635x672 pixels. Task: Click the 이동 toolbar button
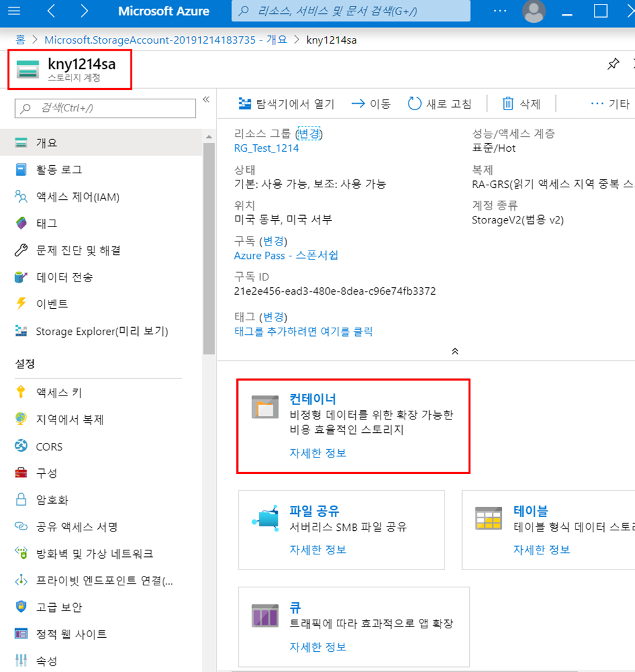coord(371,104)
